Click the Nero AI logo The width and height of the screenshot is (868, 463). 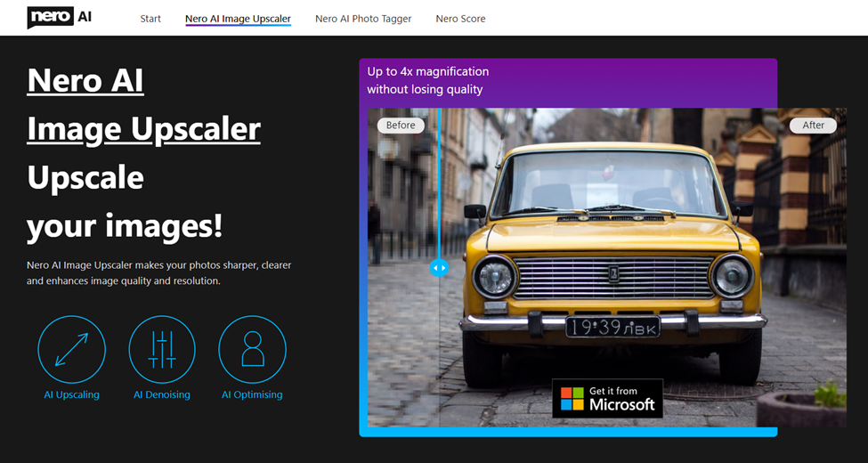click(x=60, y=18)
